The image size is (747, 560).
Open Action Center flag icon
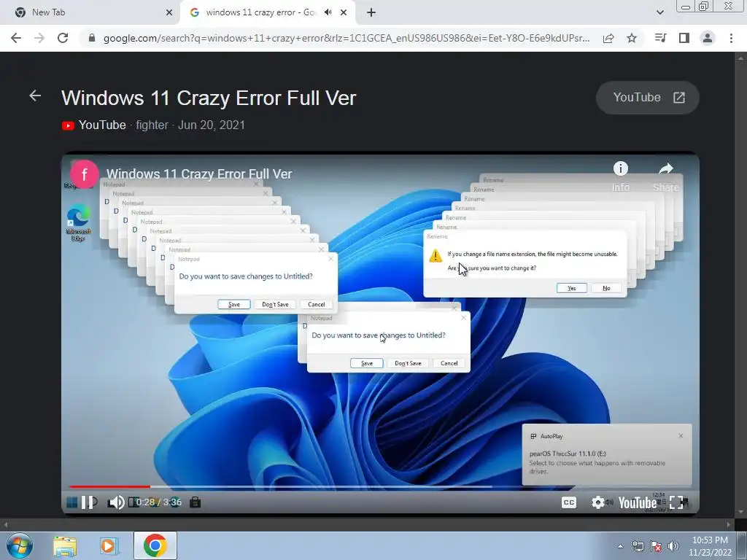656,547
